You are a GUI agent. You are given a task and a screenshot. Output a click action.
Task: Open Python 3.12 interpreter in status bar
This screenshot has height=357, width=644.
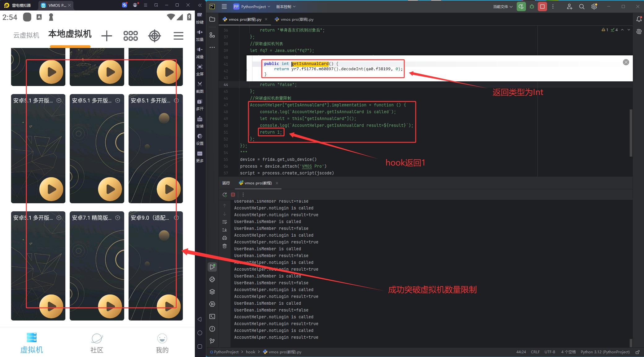tap(605, 352)
